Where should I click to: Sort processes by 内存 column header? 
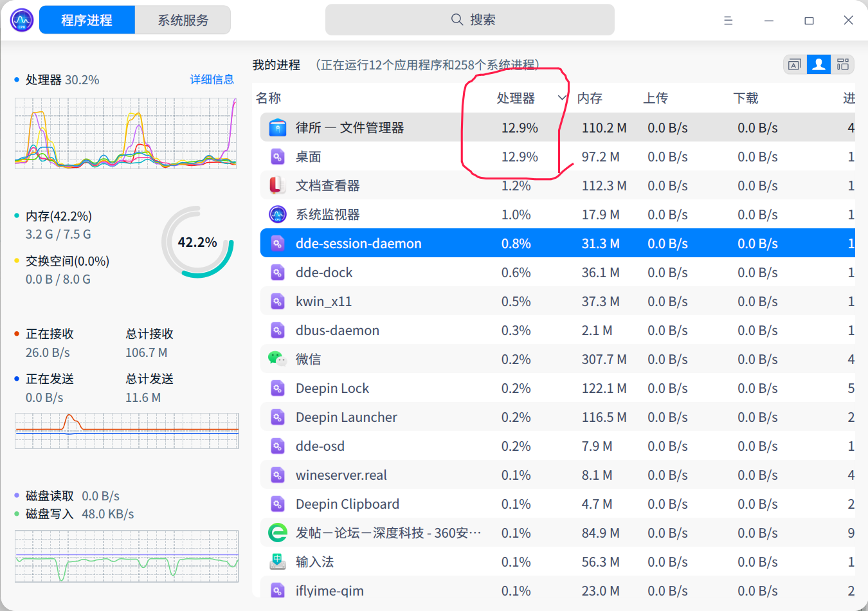(590, 98)
